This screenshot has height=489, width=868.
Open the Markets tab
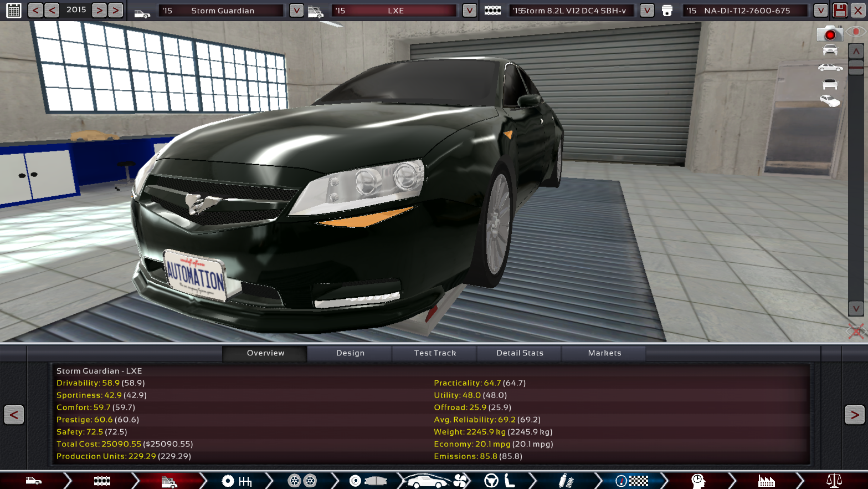point(604,353)
